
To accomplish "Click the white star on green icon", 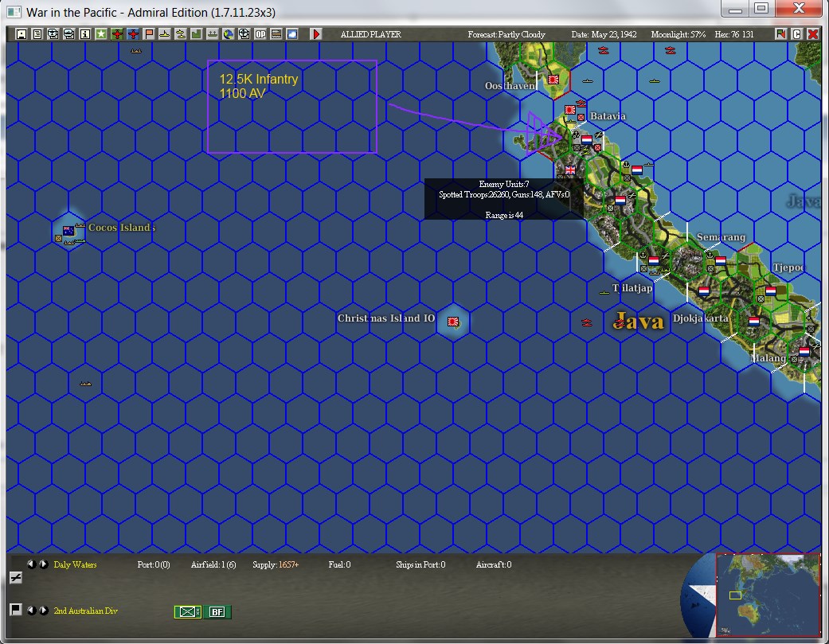I will coord(101,34).
